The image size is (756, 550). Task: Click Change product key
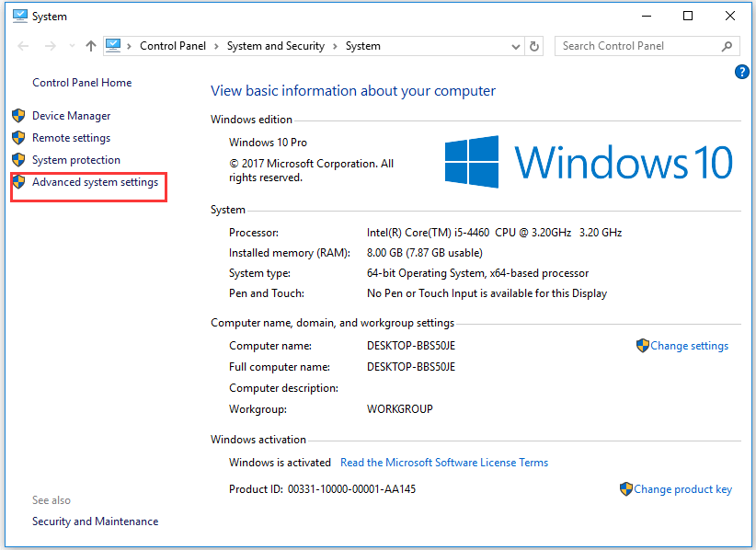pyautogui.click(x=682, y=489)
